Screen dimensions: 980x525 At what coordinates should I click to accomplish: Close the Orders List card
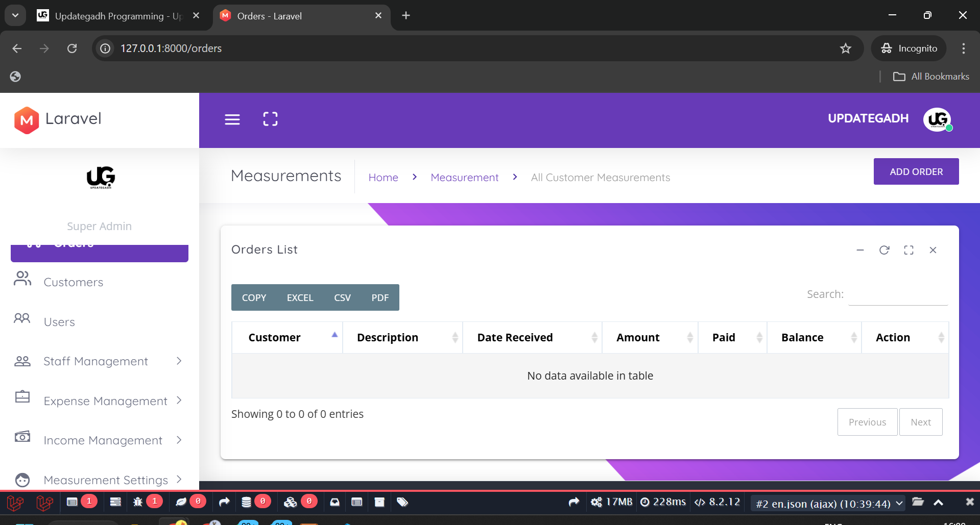coord(933,250)
